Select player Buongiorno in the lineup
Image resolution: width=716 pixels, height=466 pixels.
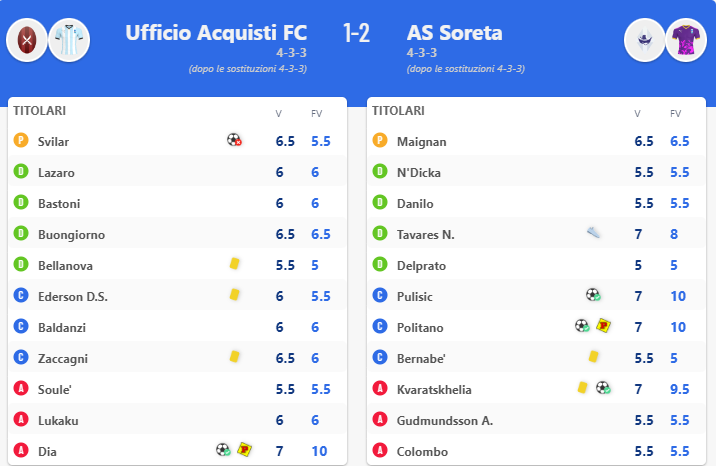tap(71, 235)
